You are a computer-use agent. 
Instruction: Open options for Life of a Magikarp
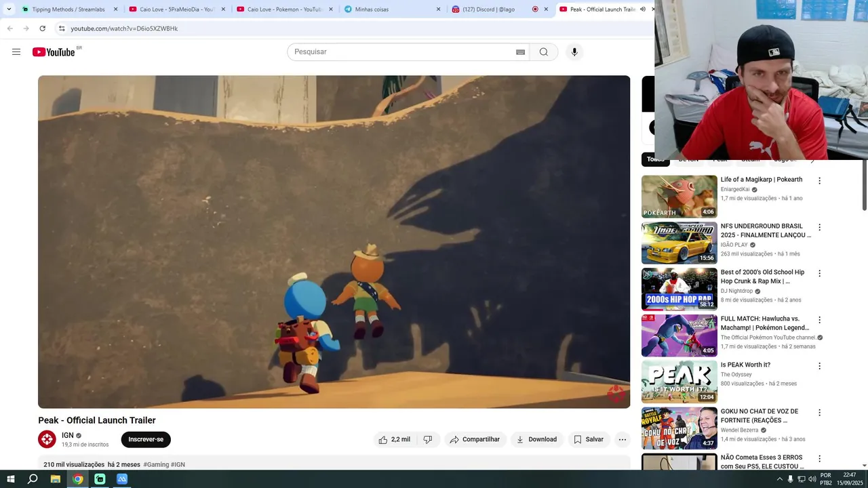point(819,181)
